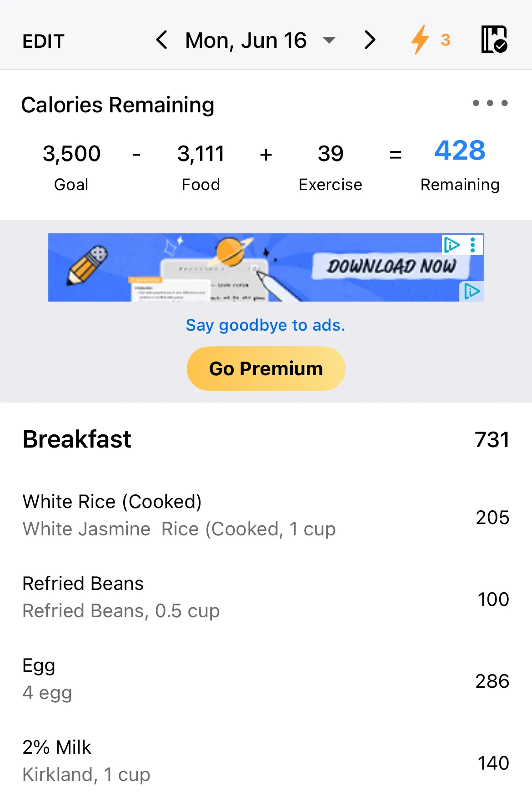The width and height of the screenshot is (532, 806).
Task: Tap the ad options three-dot icon
Action: click(473, 245)
